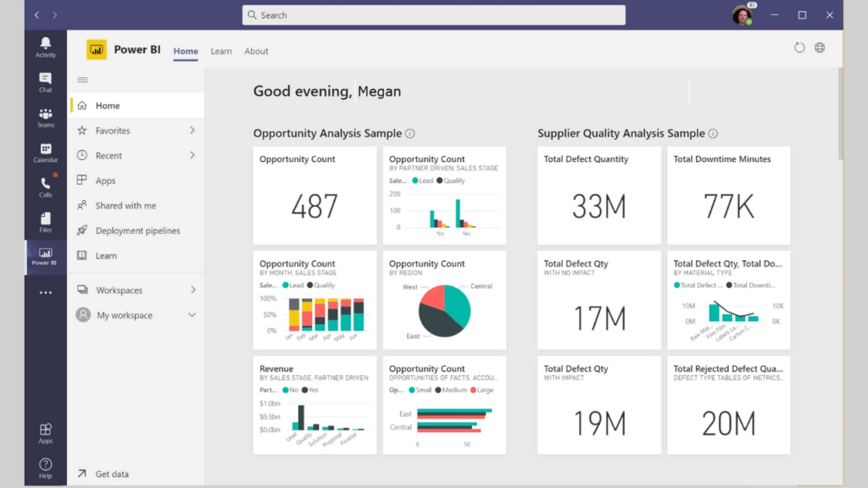Open Home in Power BI navigation
Viewport: 868px width, 488px height.
click(137, 105)
